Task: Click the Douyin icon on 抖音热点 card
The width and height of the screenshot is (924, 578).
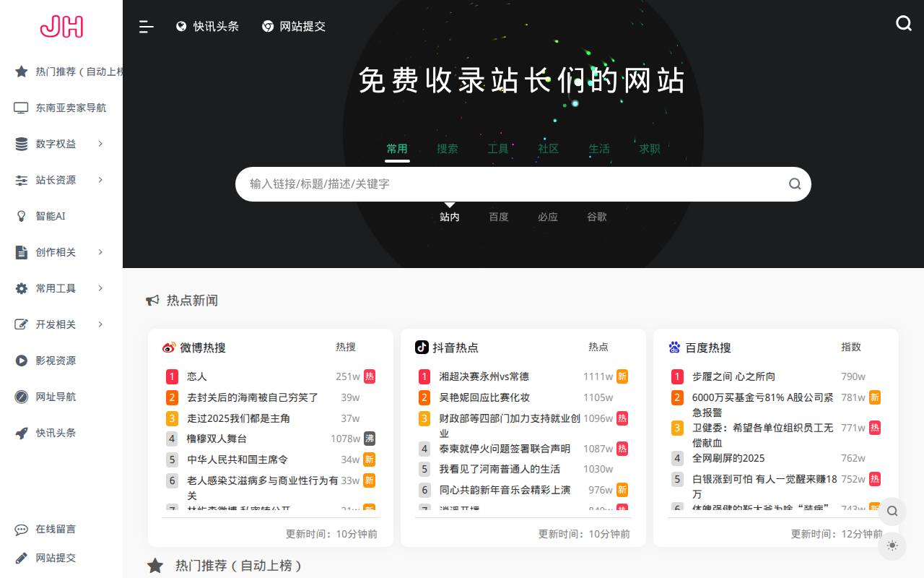Action: coord(421,347)
